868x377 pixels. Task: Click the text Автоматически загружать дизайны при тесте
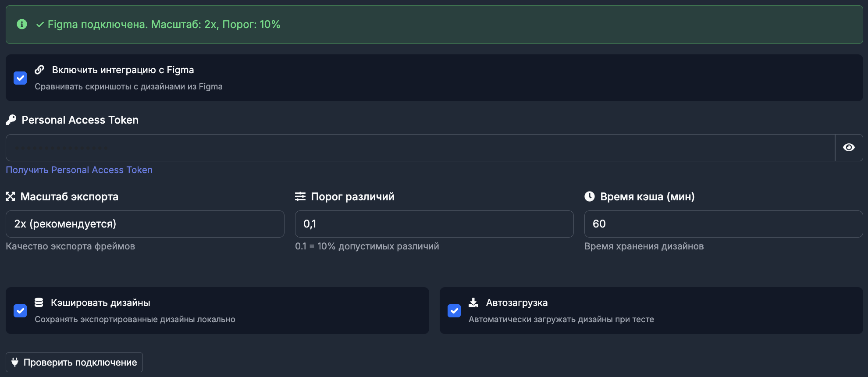pyautogui.click(x=561, y=320)
